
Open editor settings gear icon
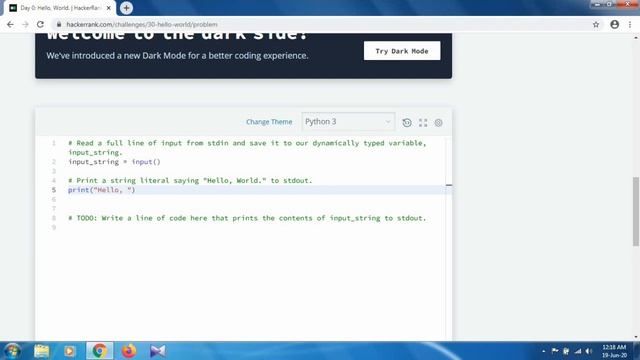[438, 122]
